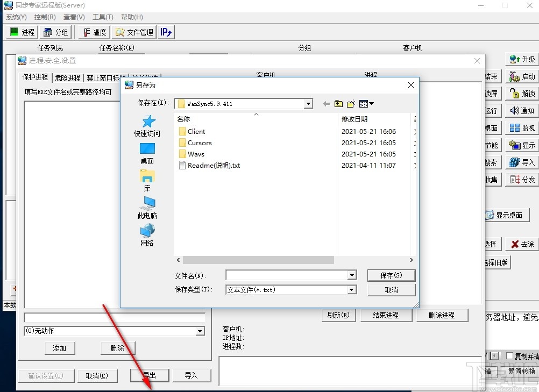539x392 pixels.
Task: Open 控制(R) menu
Action: [x=45, y=17]
